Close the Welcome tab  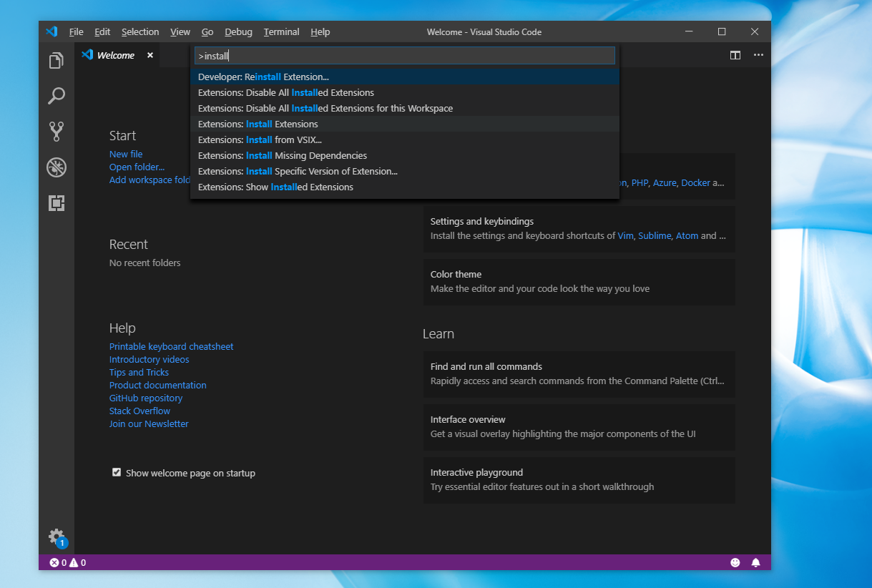150,55
